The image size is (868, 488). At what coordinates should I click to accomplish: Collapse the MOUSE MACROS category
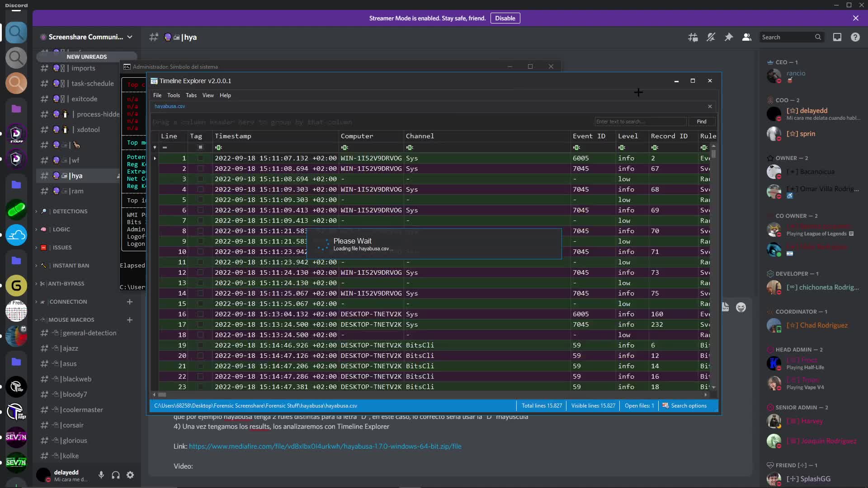click(71, 320)
